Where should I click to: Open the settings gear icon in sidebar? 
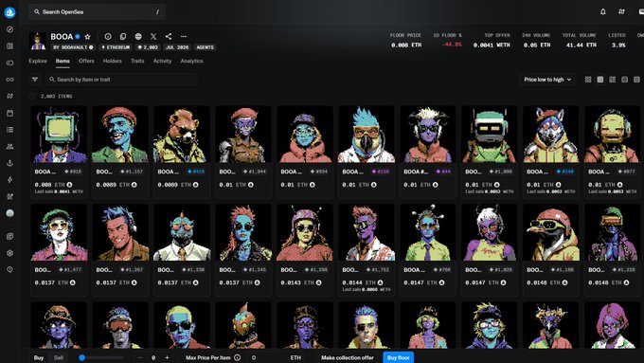click(x=9, y=253)
